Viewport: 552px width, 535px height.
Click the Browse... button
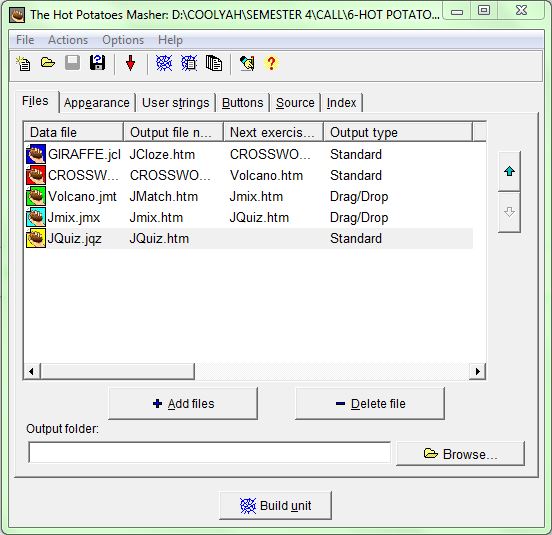tap(460, 454)
